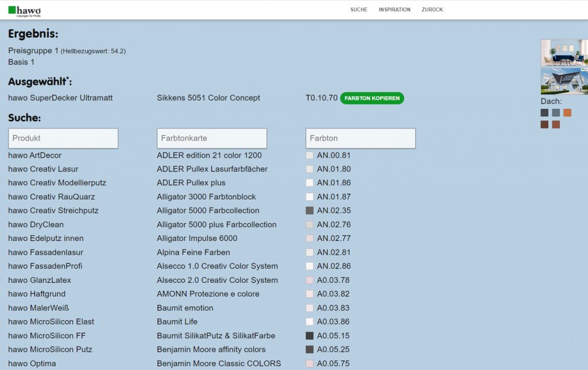This screenshot has height=370, width=588.
Task: Select the reddish-brown roof color swatch
Action: [556, 124]
